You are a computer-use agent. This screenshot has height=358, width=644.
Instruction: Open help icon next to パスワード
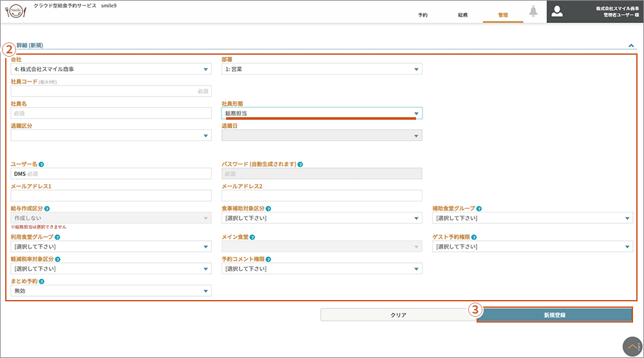300,164
